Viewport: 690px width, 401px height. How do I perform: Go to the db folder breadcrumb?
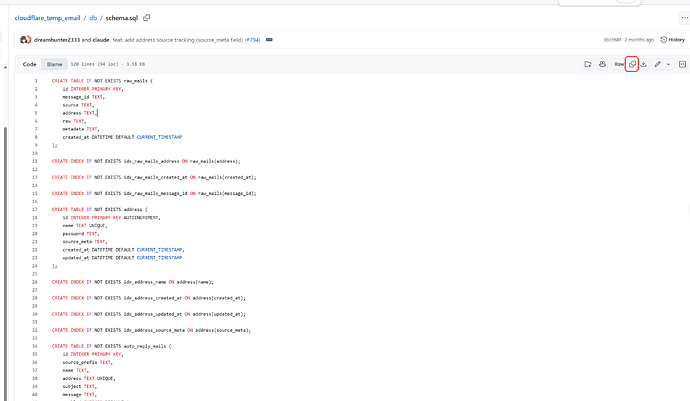click(x=93, y=18)
